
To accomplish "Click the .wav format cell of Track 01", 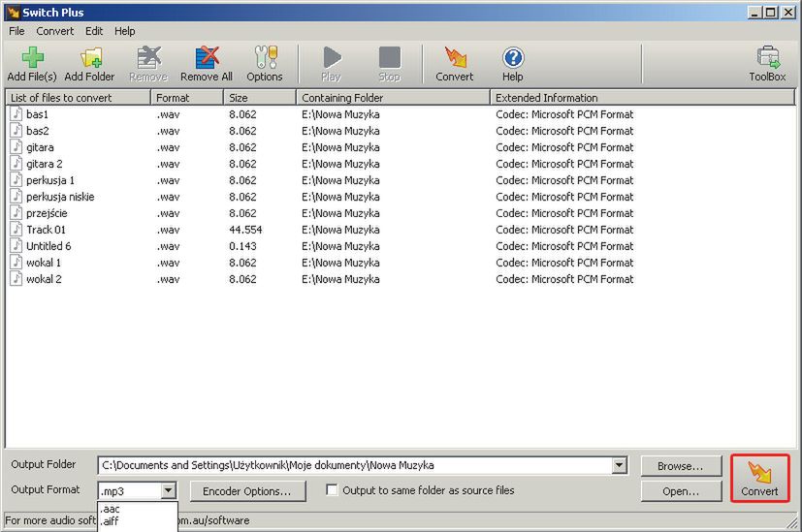I will [169, 230].
